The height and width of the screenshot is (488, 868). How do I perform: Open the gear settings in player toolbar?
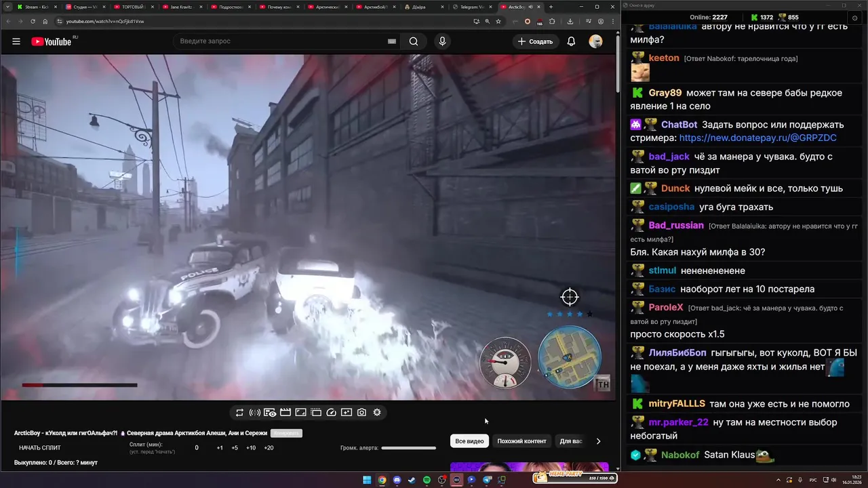click(x=377, y=412)
